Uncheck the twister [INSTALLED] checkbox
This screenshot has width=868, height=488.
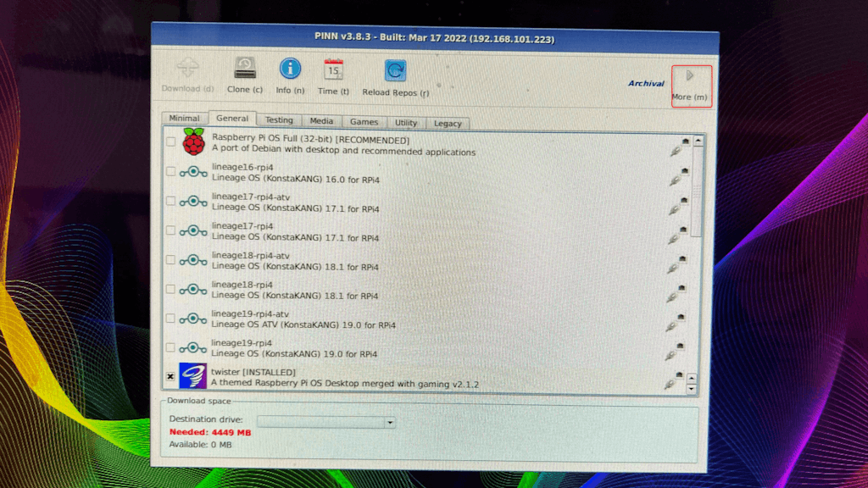tap(170, 377)
